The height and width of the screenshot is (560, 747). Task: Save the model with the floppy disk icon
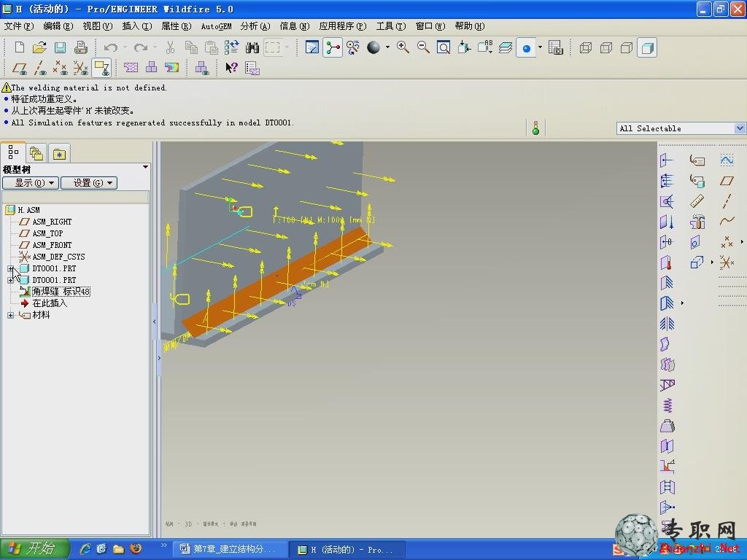point(60,47)
